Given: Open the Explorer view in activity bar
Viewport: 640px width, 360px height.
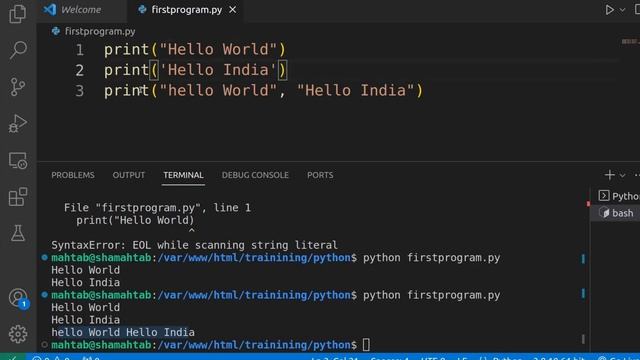Looking at the screenshot, I should (x=18, y=13).
